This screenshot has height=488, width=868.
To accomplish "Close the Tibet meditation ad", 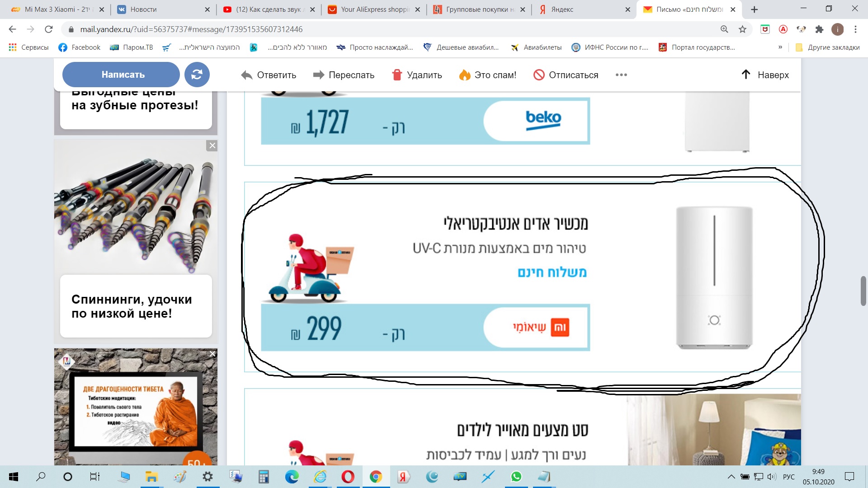I will point(212,354).
